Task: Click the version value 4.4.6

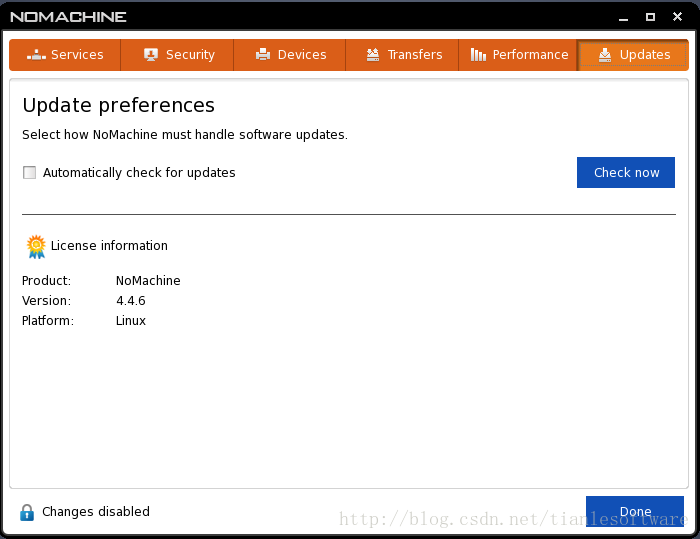Action: [x=131, y=301]
